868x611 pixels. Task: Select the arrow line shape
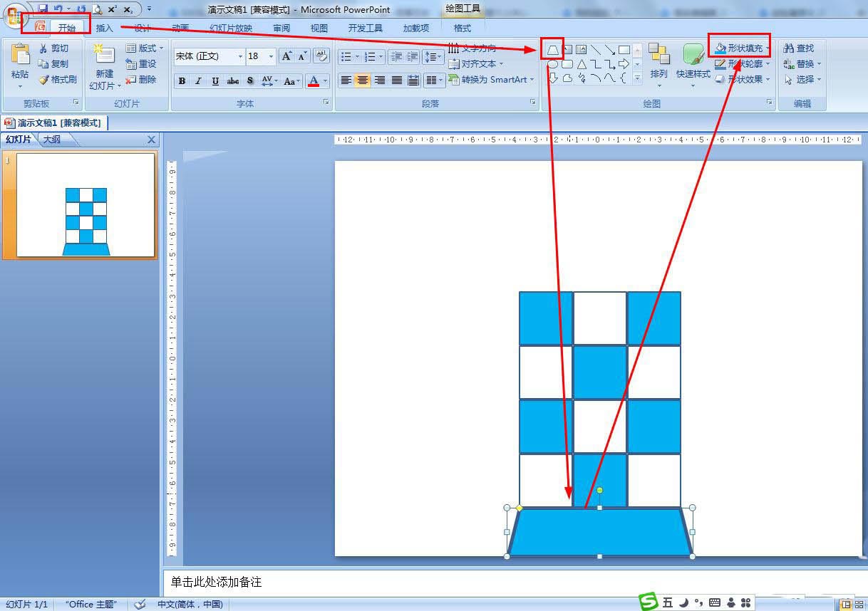click(610, 49)
